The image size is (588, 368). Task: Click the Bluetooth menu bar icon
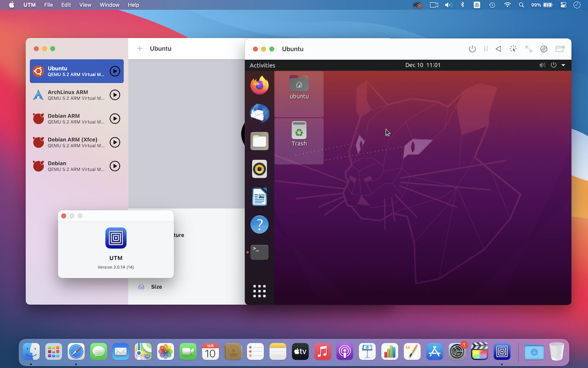[x=462, y=5]
